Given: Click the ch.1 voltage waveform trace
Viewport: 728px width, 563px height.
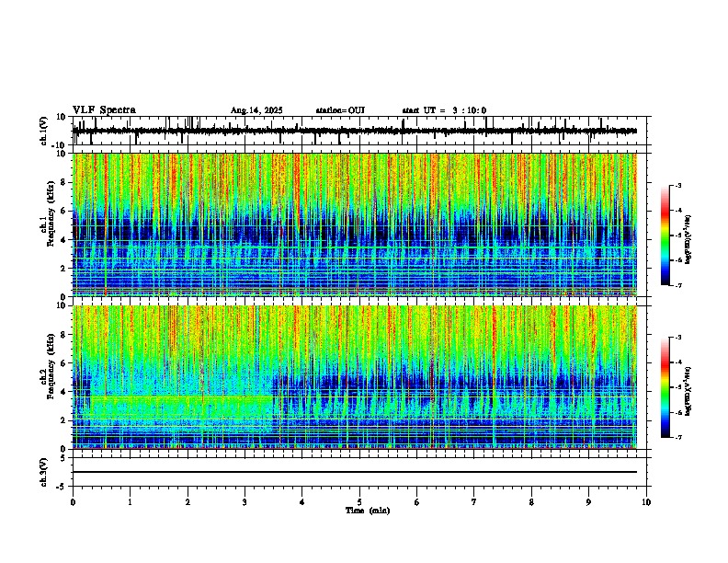Looking at the screenshot, I should [x=354, y=131].
